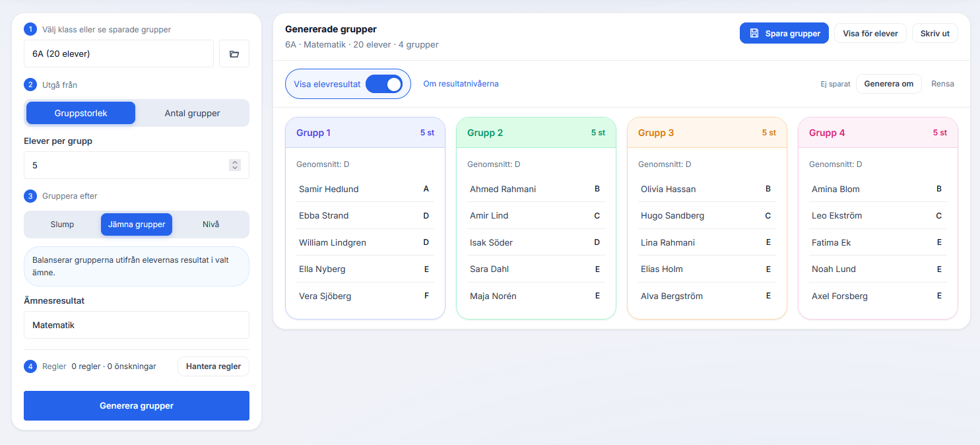Image resolution: width=980 pixels, height=445 pixels.
Task: Open the Ämnesresultat Matematik dropdown
Action: pos(137,325)
